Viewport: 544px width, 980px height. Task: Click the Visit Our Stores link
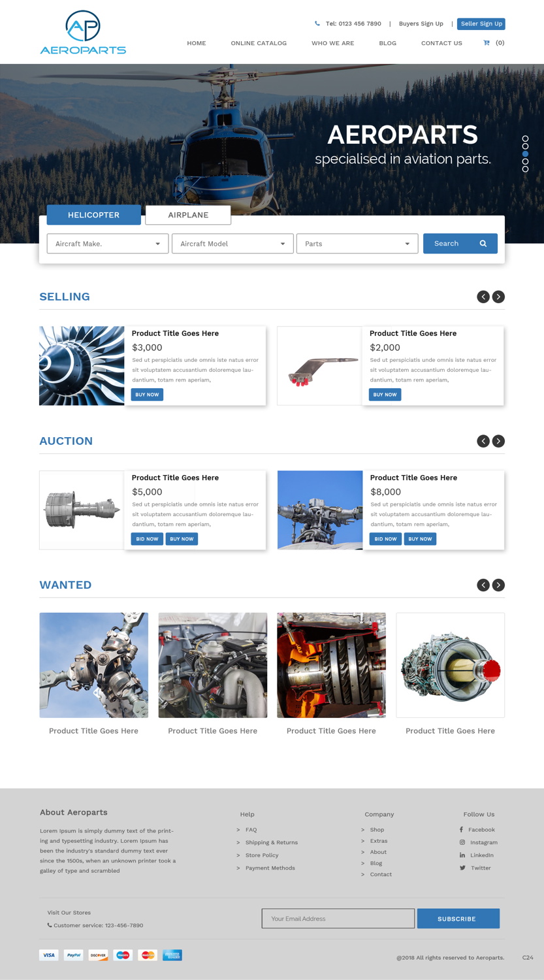[69, 913]
